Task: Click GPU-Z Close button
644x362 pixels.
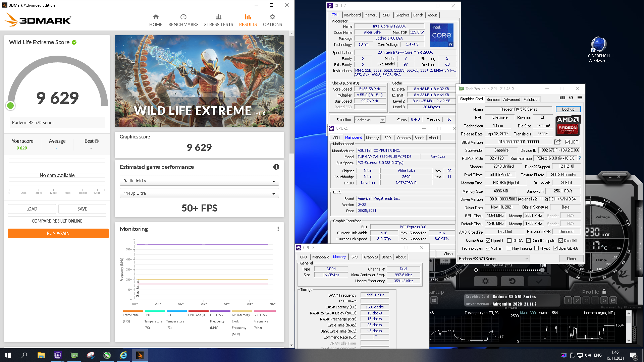Action: point(571,259)
